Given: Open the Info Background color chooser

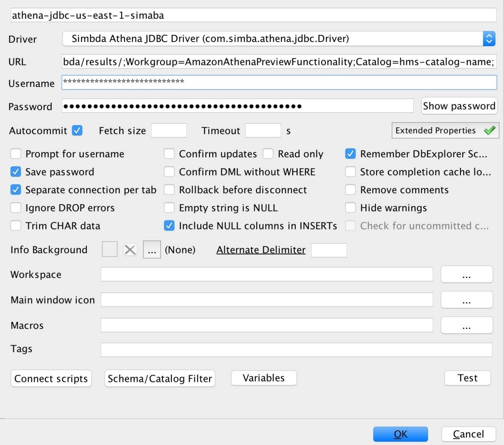Looking at the screenshot, I should point(152,250).
